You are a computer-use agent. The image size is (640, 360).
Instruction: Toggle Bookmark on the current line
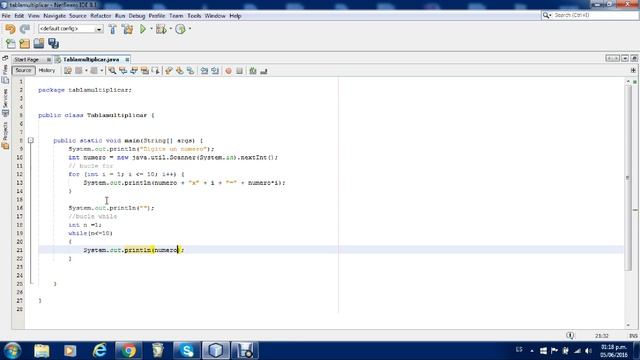(x=191, y=71)
